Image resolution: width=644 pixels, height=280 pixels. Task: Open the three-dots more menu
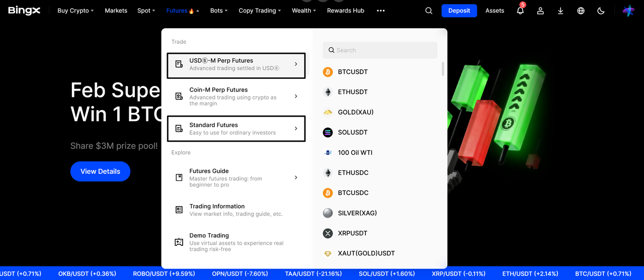coord(380,11)
